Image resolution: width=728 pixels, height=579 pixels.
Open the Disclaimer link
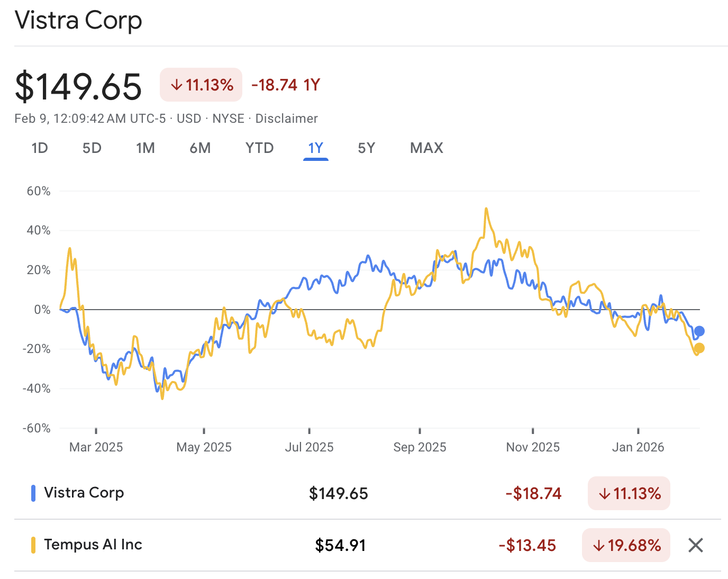tap(286, 119)
